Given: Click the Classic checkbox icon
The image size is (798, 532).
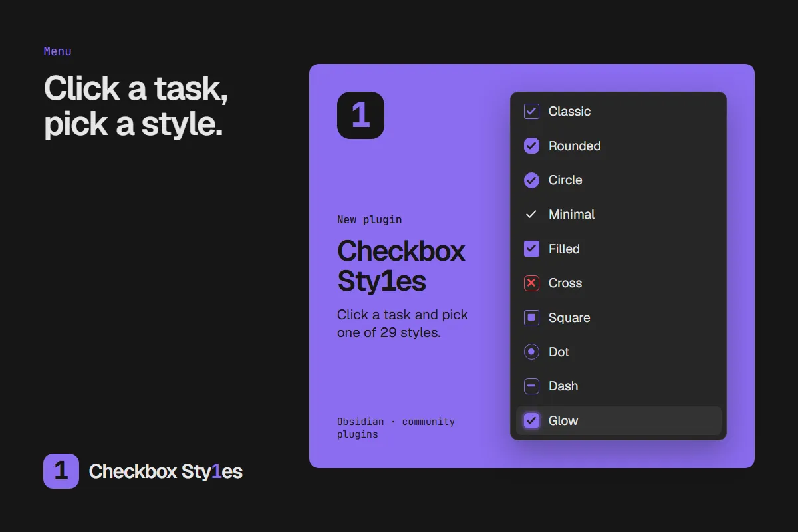Looking at the screenshot, I should pyautogui.click(x=531, y=112).
